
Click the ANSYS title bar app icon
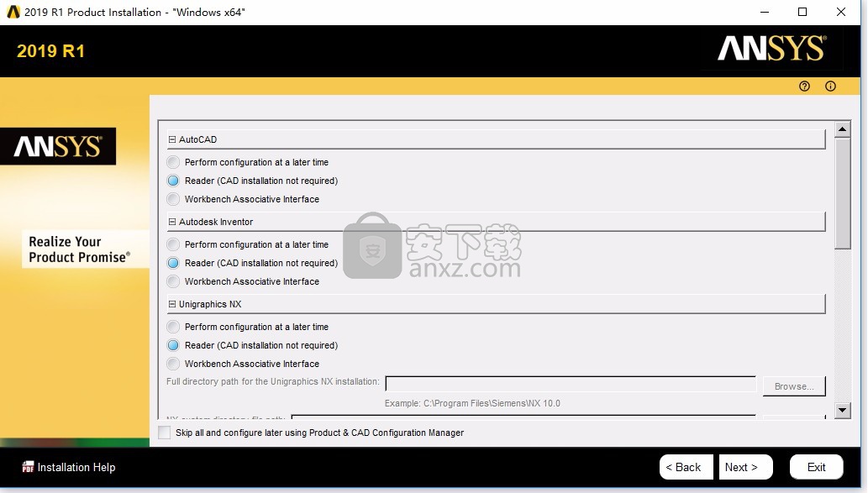pyautogui.click(x=13, y=12)
